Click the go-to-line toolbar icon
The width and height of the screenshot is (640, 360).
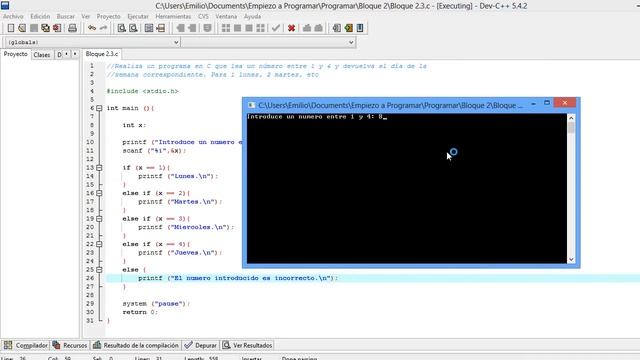pyautogui.click(x=161, y=28)
